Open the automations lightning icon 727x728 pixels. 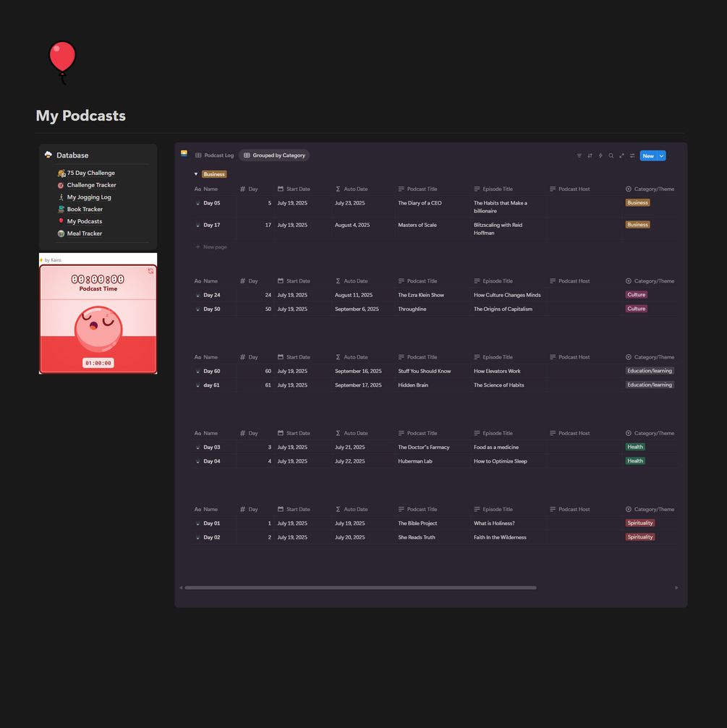pos(600,156)
